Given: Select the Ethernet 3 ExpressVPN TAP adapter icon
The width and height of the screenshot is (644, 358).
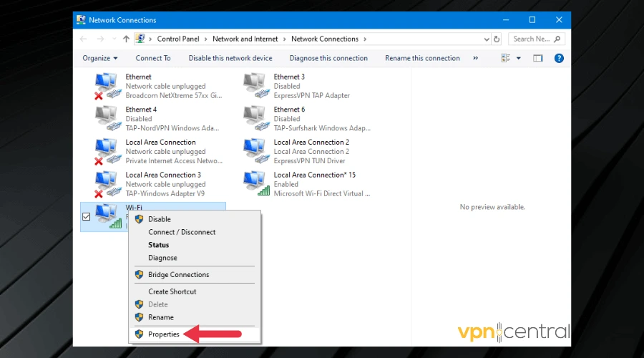Looking at the screenshot, I should [256, 86].
